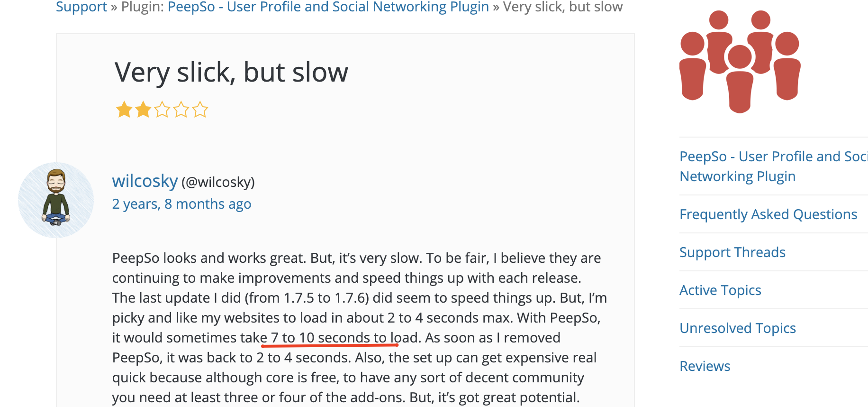Open Frequently Asked Questions sidebar link
This screenshot has height=407, width=868.
[768, 214]
